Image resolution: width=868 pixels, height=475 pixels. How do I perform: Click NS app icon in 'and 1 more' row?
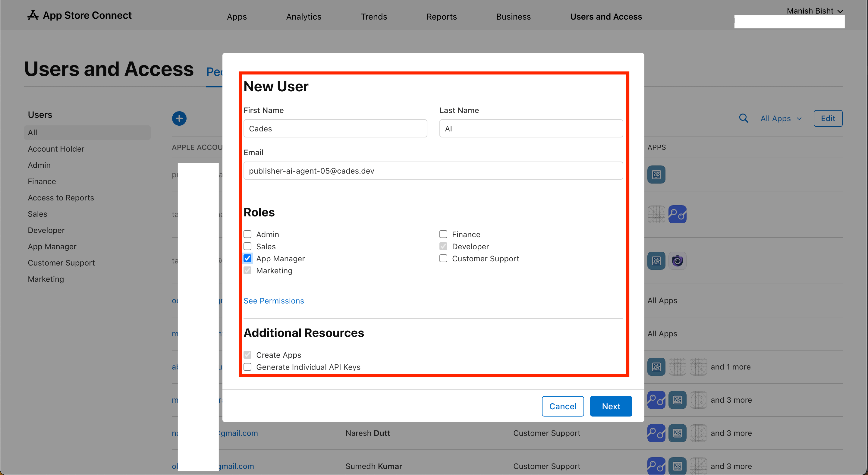[x=656, y=366]
